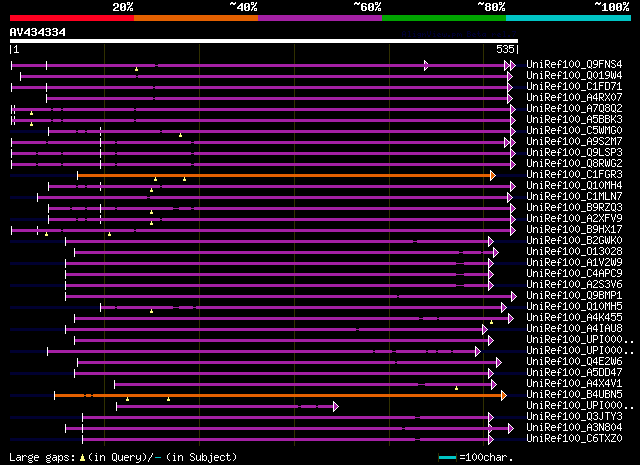Click the purple alignment bar for Q019W4
The image size is (640, 465).
click(x=266, y=76)
